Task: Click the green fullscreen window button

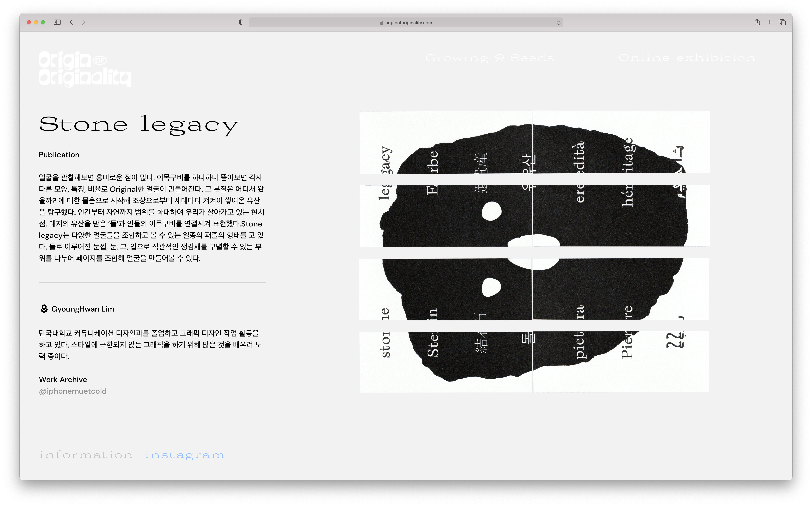Action: pyautogui.click(x=43, y=22)
